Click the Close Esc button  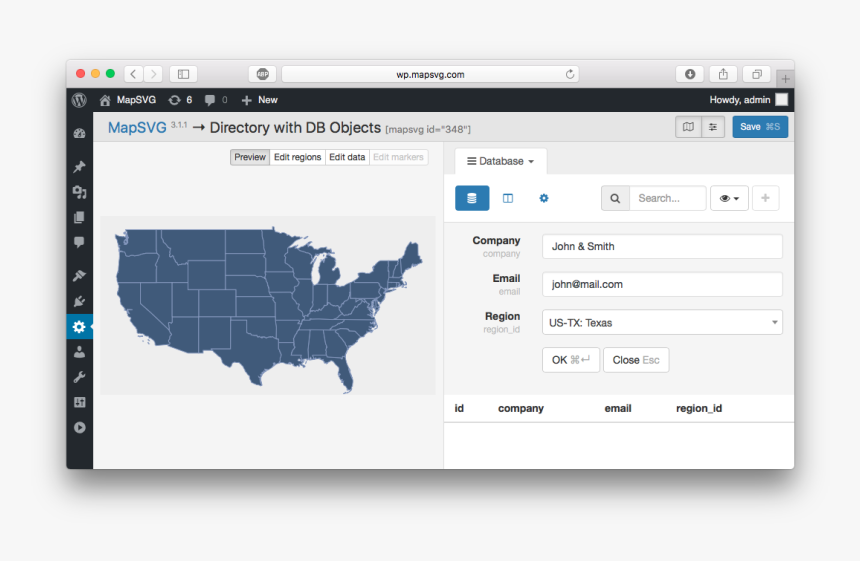tap(636, 360)
